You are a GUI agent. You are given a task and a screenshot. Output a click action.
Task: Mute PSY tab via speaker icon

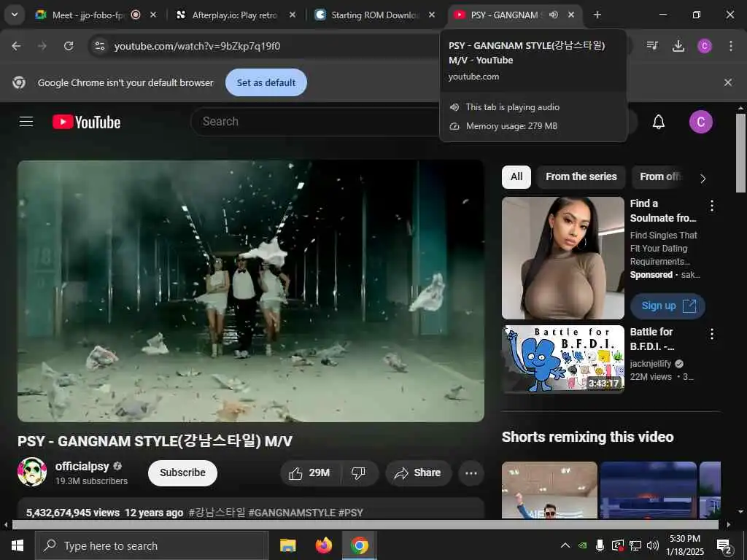[x=553, y=15]
